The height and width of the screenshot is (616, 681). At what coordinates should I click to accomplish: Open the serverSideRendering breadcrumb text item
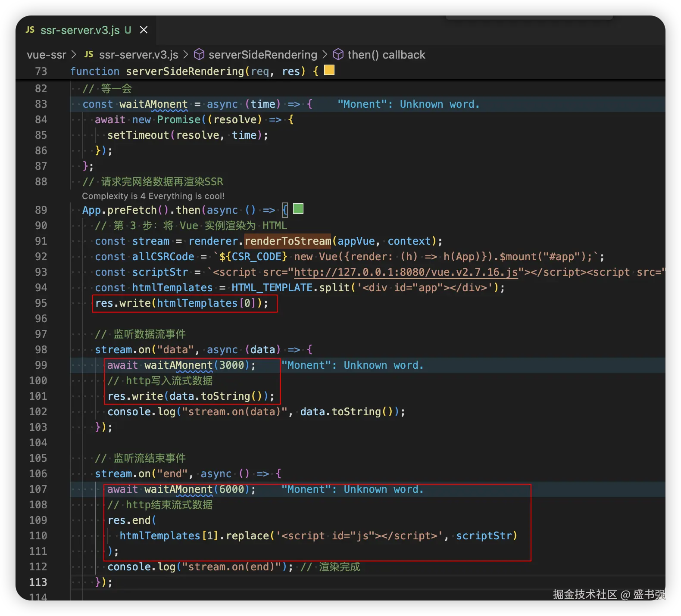[262, 55]
